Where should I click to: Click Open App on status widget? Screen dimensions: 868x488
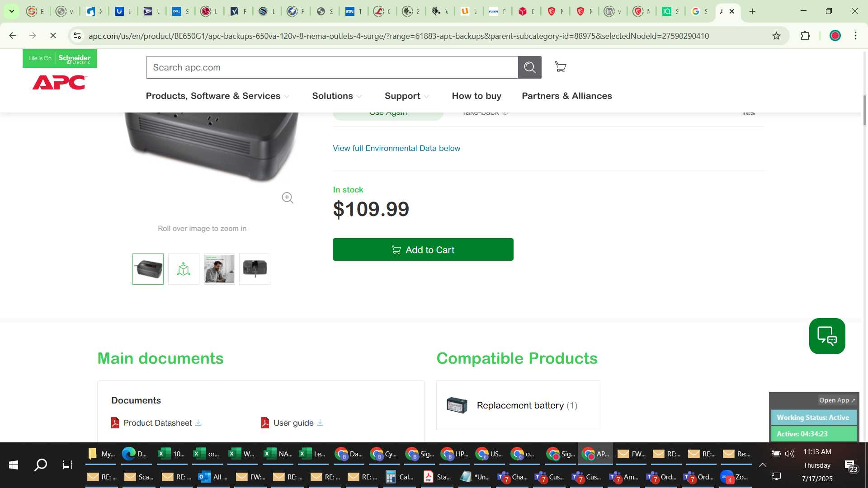coord(837,400)
